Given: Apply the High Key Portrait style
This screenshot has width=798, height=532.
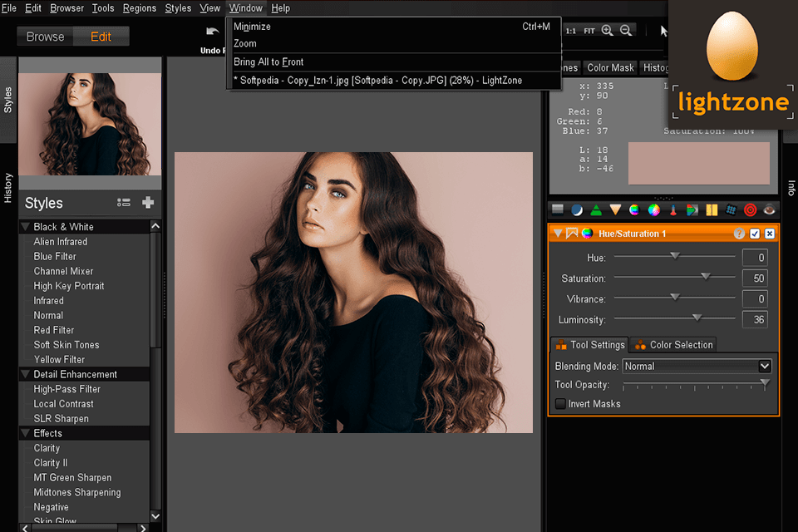Looking at the screenshot, I should (x=69, y=286).
